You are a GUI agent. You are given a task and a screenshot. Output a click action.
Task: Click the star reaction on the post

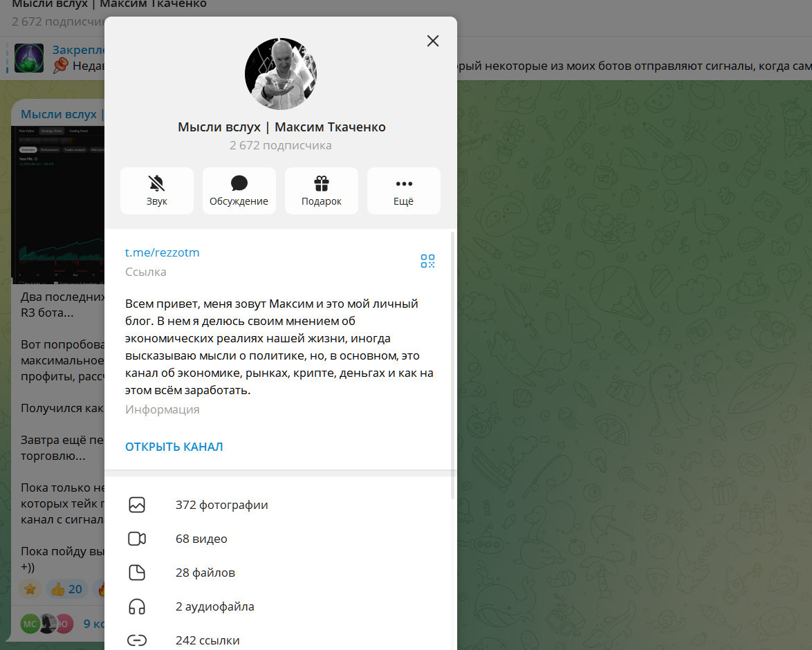click(x=30, y=589)
